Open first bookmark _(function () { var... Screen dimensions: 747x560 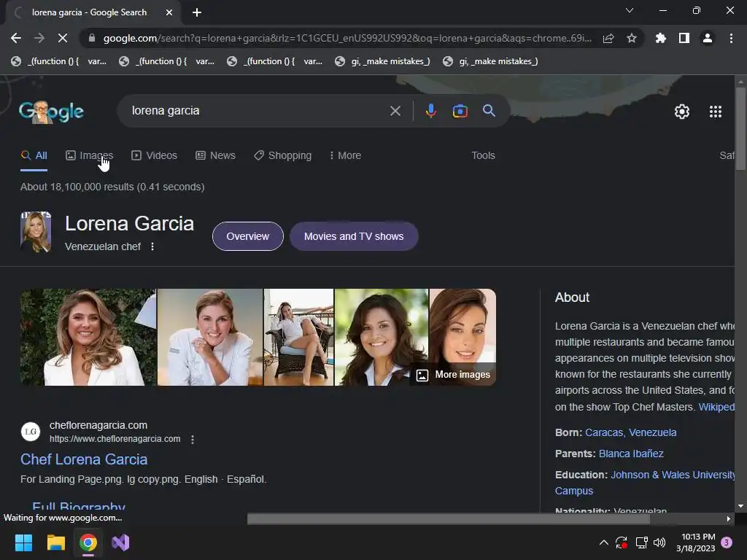point(59,61)
